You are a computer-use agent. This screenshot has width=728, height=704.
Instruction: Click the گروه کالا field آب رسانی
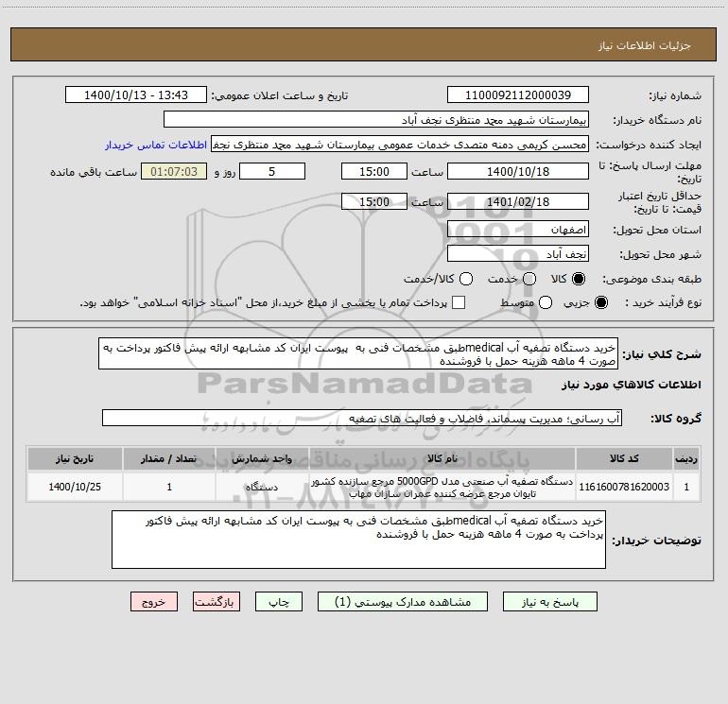[x=362, y=418]
